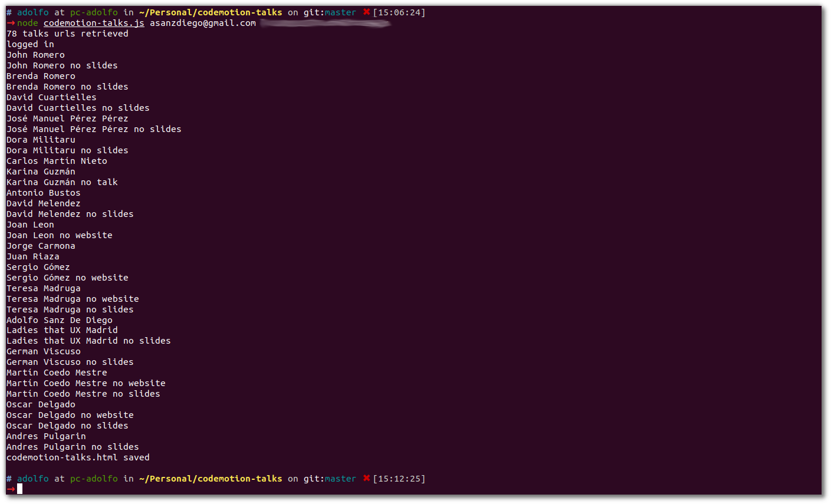Image resolution: width=831 pixels, height=504 pixels.
Task: Click the "Andres Pulgarin no slides" line
Action: pyautogui.click(x=73, y=447)
